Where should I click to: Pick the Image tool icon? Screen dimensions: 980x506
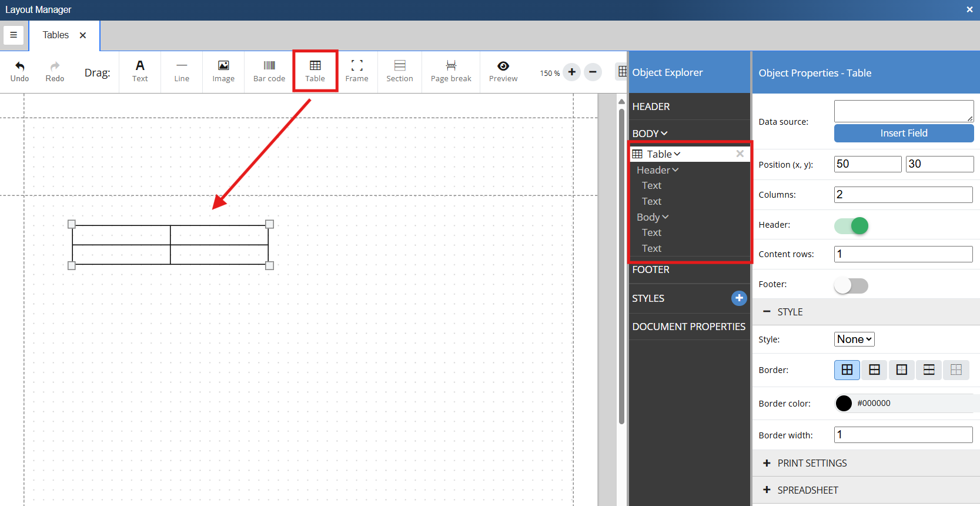[223, 66]
